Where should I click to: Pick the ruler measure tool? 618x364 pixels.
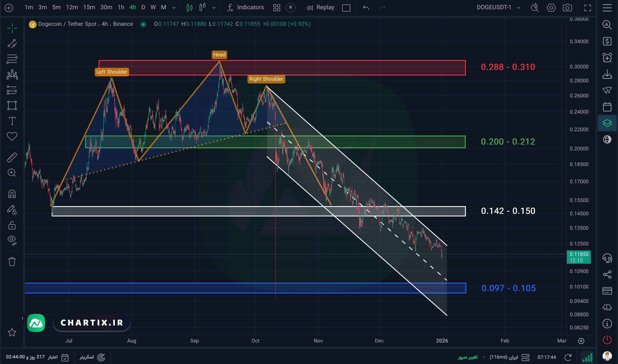click(12, 157)
